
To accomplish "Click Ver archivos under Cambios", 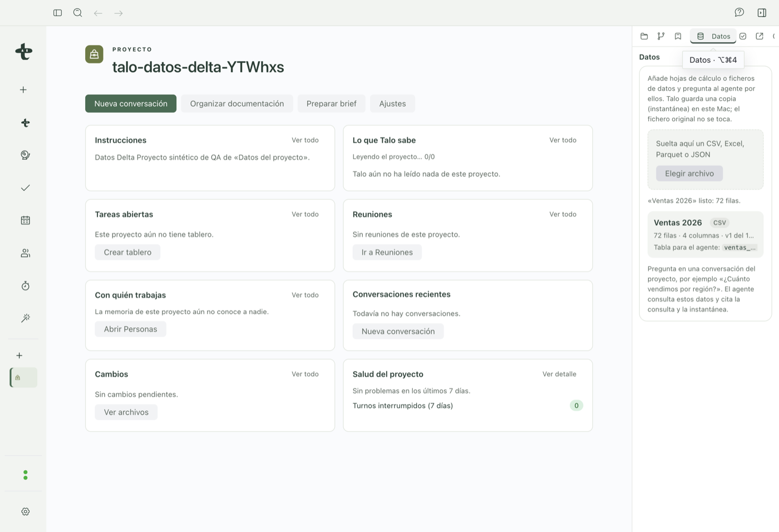I will (x=126, y=412).
